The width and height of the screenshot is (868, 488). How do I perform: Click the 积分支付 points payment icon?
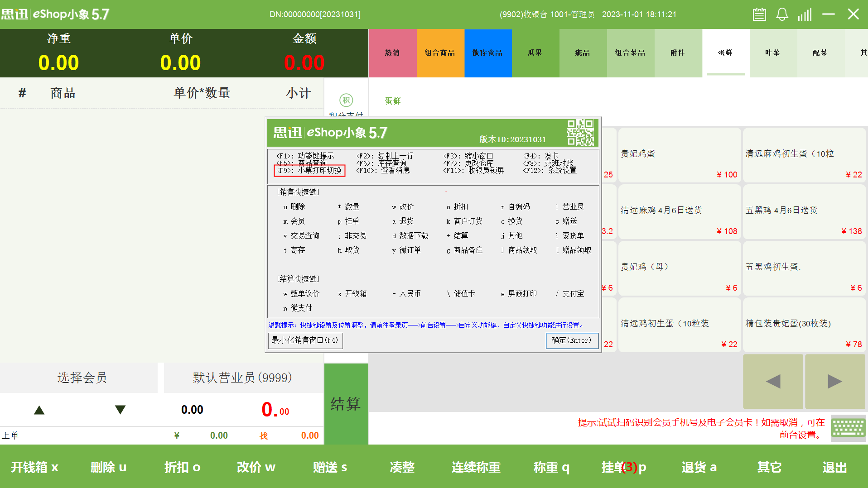pos(346,100)
